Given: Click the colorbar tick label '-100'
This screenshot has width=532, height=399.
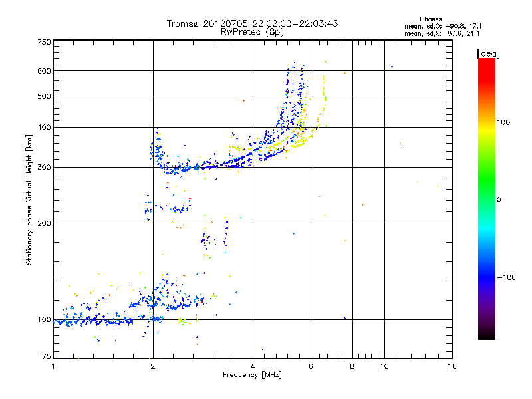Looking at the screenshot, I should click(x=506, y=277).
